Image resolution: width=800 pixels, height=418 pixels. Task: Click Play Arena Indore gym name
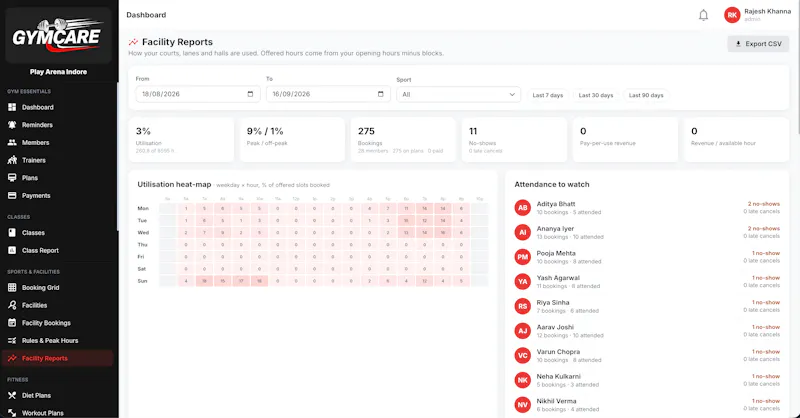[58, 72]
